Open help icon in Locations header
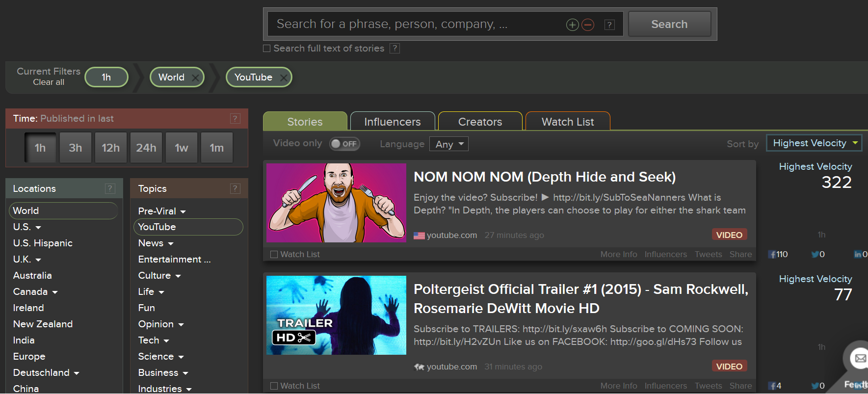 [110, 188]
